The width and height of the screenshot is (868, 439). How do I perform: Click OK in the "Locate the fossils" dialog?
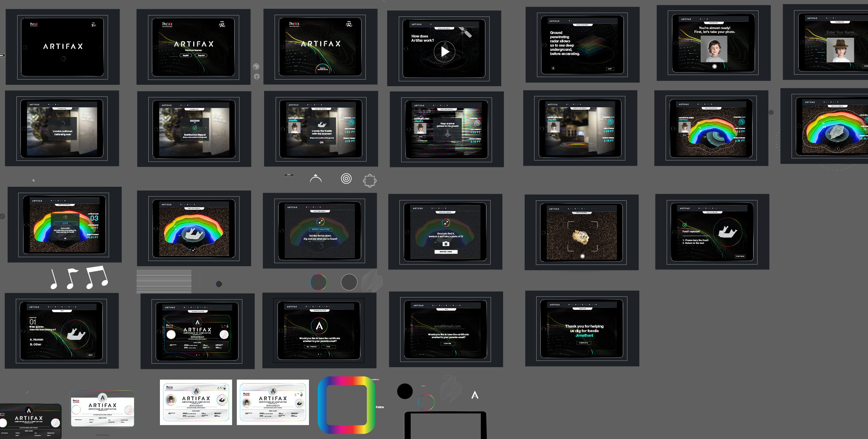322,143
